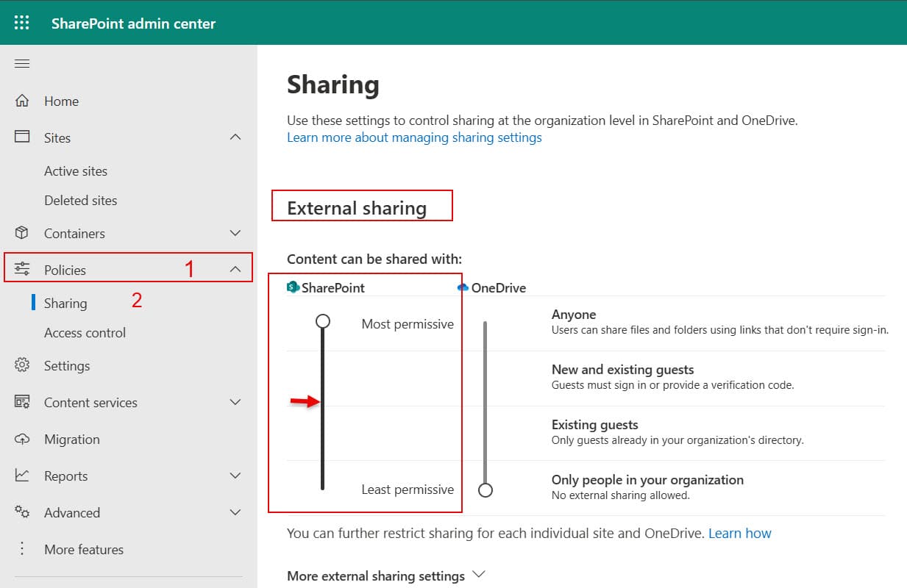Click the Least permissive label
Screen dimensions: 907x588
click(408, 490)
